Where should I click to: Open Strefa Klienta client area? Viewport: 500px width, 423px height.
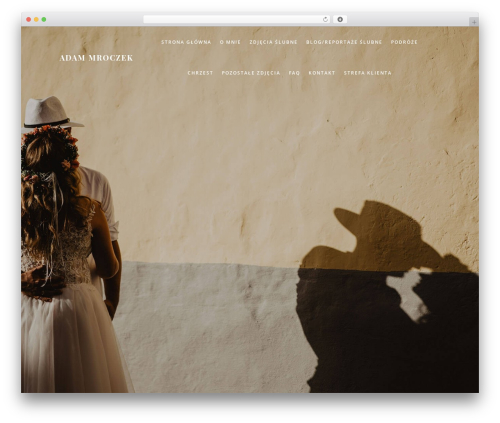(367, 73)
